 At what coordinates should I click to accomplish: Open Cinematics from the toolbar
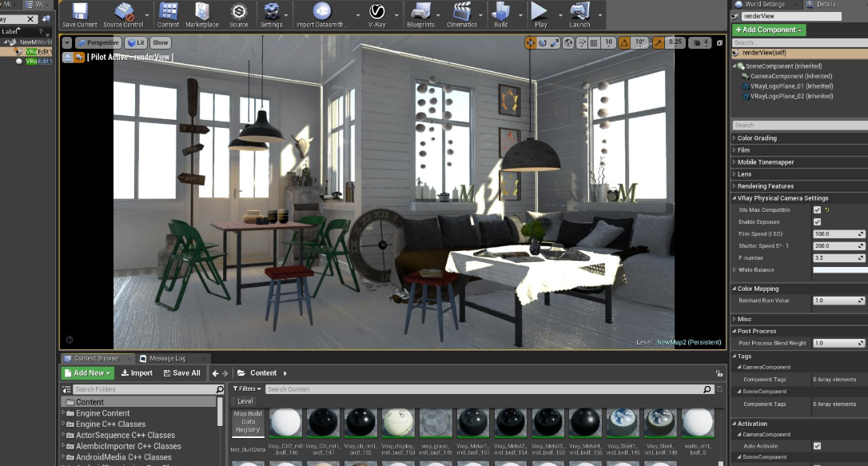461,12
